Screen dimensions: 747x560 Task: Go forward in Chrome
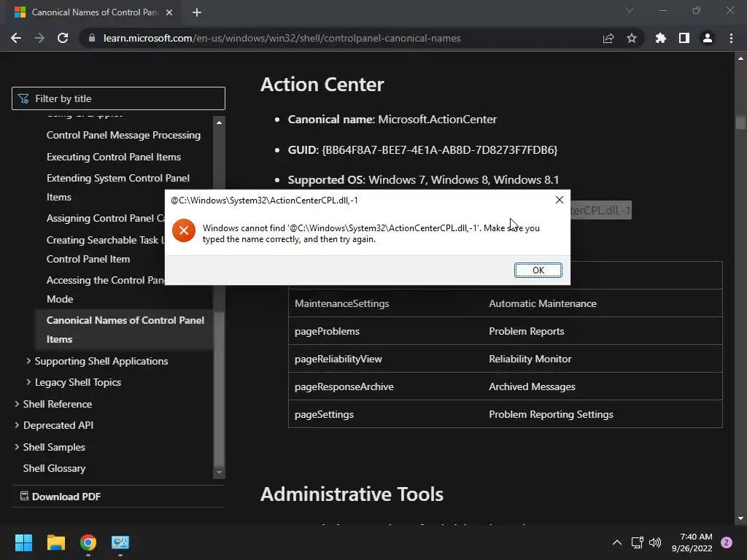(x=39, y=38)
